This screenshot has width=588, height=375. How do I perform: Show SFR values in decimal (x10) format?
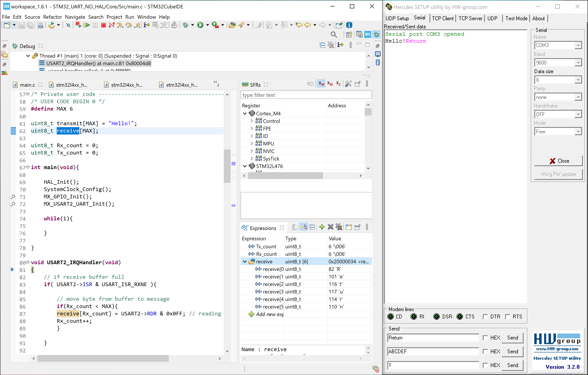(330, 84)
